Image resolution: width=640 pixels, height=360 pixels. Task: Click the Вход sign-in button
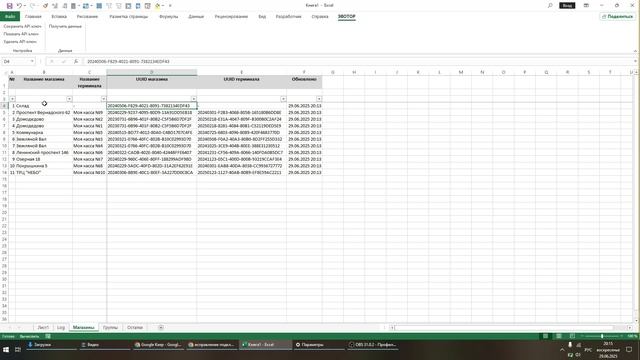[x=567, y=5]
